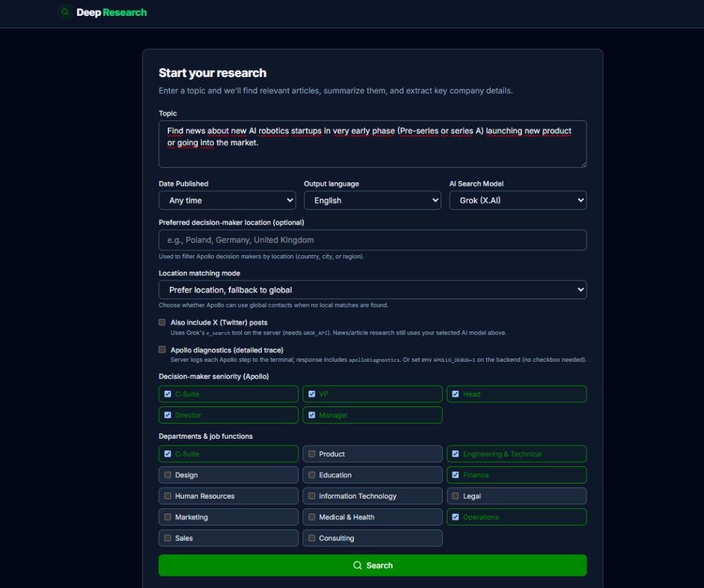Check the Information Technology department option
The image size is (704, 588).
click(x=311, y=496)
